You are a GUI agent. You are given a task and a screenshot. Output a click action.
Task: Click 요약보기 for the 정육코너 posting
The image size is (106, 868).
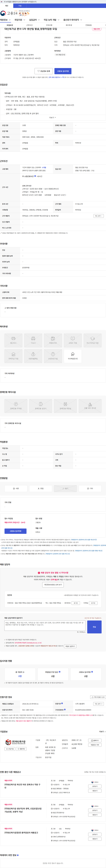(95, 786)
